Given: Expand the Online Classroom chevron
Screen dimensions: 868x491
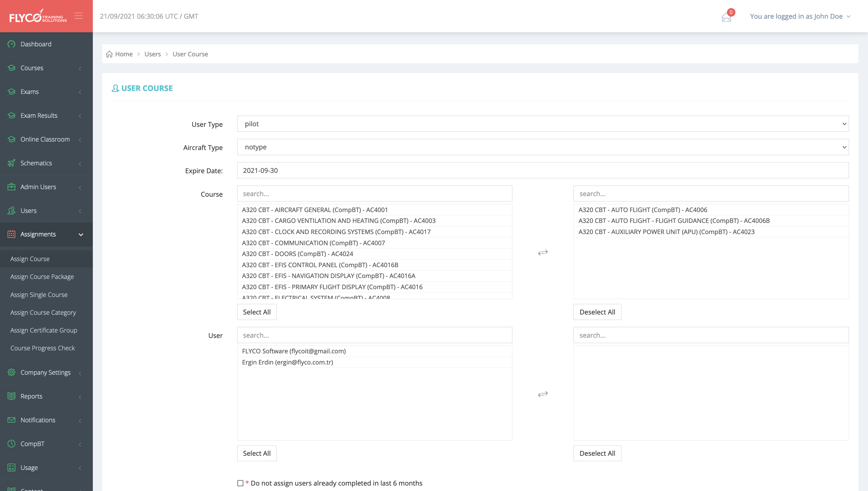Looking at the screenshot, I should 80,140.
